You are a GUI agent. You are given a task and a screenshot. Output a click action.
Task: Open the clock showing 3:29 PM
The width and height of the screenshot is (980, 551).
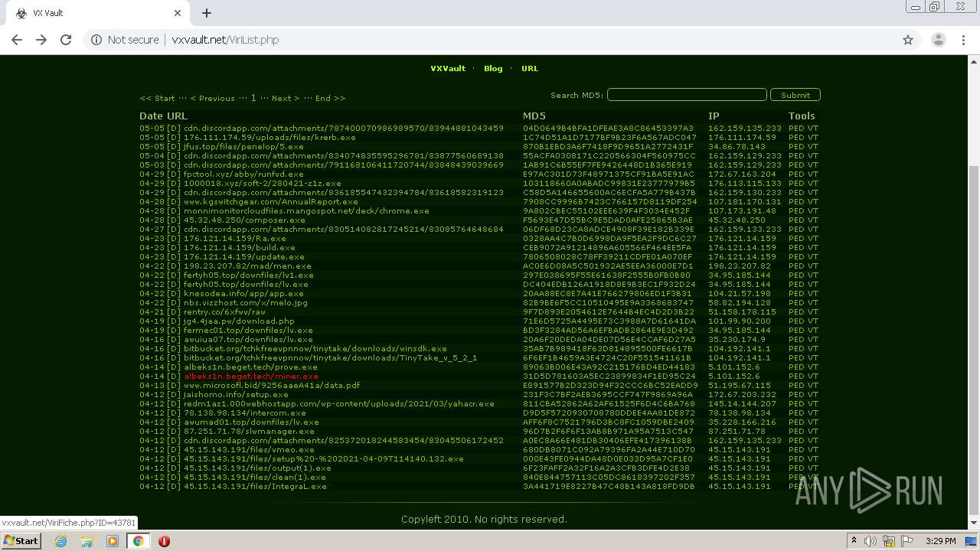point(940,541)
